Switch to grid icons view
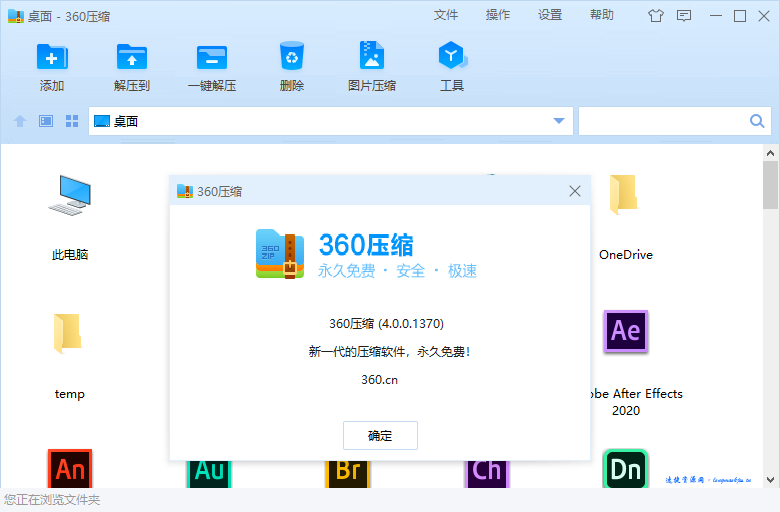 pos(72,121)
